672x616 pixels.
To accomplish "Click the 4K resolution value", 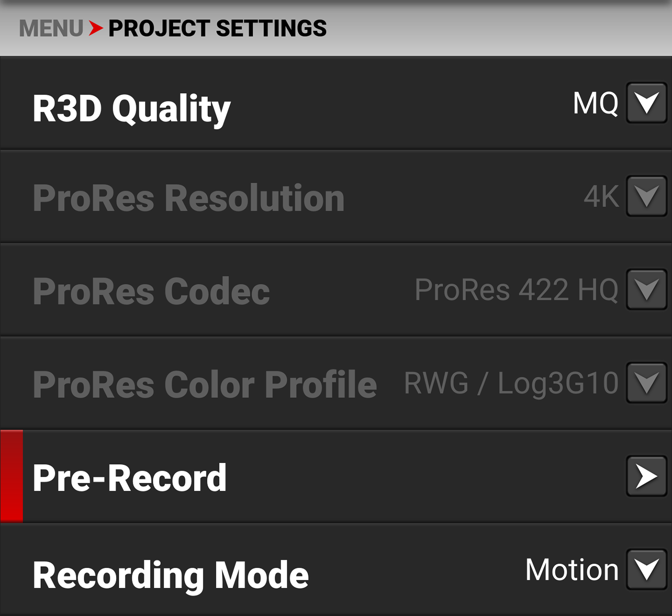I will [601, 196].
